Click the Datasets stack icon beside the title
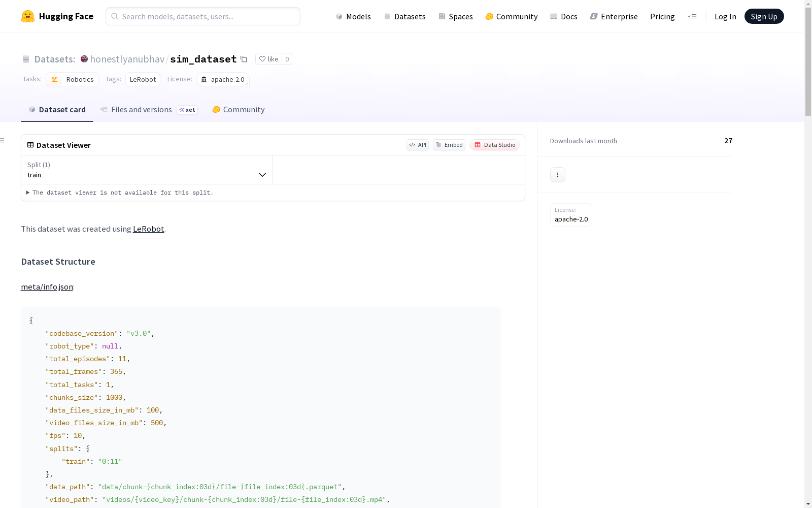This screenshot has width=812, height=508. point(26,59)
